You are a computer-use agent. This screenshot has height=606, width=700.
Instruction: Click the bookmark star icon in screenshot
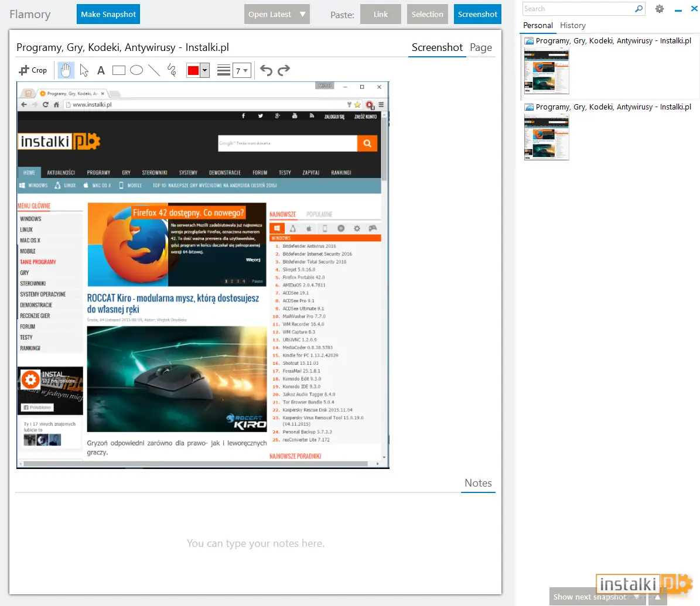[357, 104]
